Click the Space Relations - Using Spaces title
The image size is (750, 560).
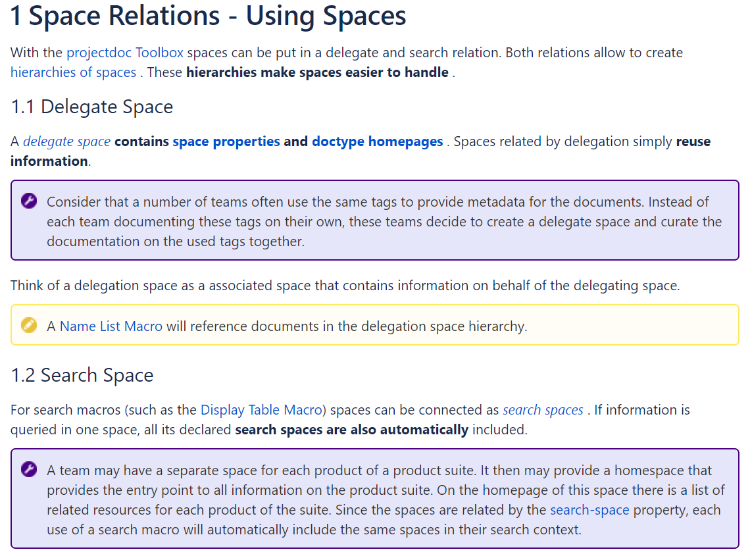(x=208, y=17)
